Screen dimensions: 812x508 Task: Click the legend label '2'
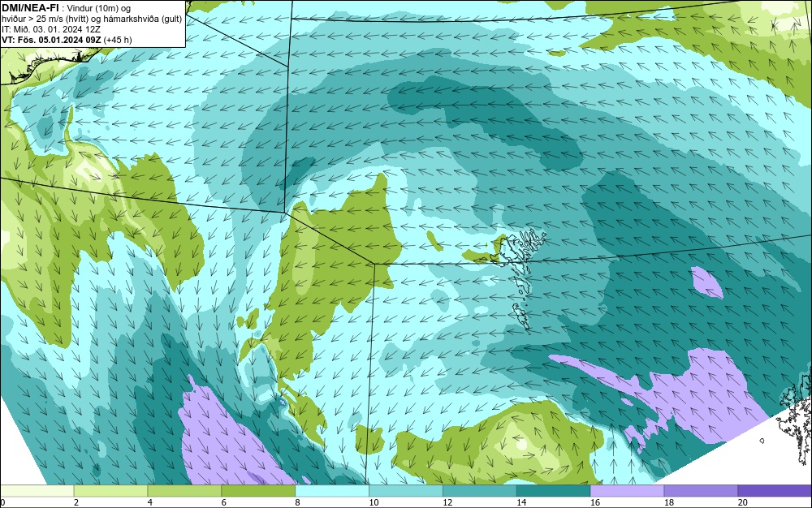tap(76, 502)
